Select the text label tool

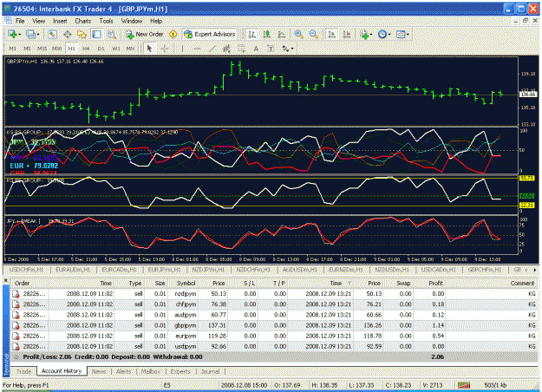tap(271, 49)
